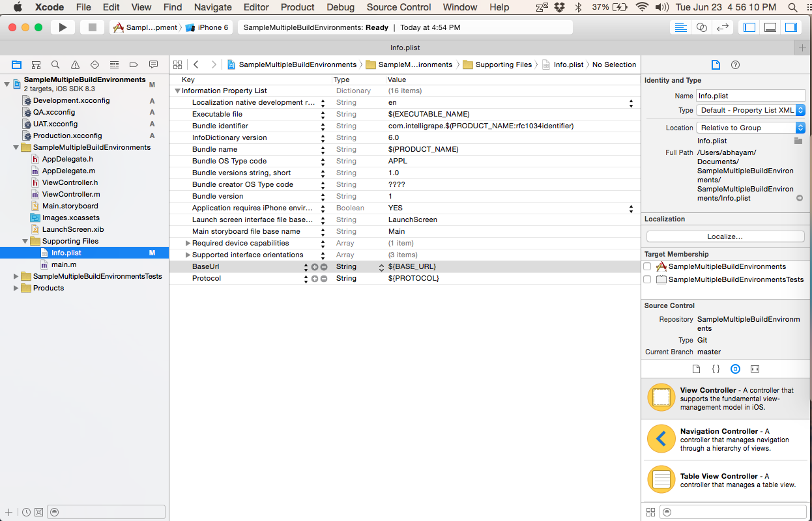The image size is (812, 521).
Task: Open the report navigator
Action: [x=154, y=64]
